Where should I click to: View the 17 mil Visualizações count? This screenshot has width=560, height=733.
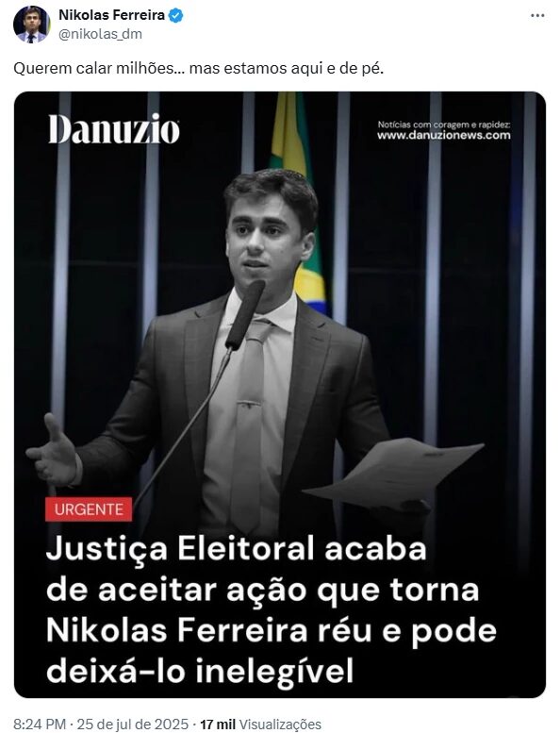pyautogui.click(x=260, y=725)
